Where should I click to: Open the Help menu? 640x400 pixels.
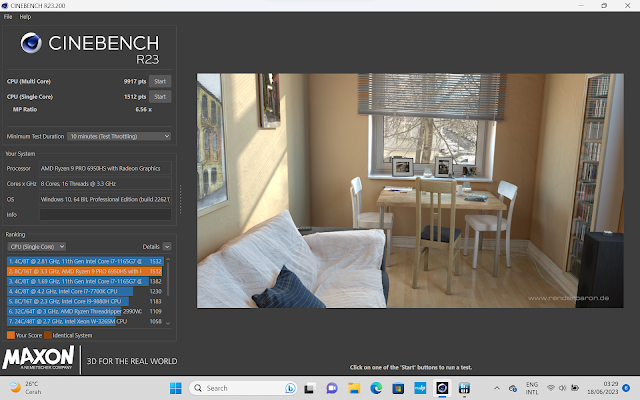25,17
